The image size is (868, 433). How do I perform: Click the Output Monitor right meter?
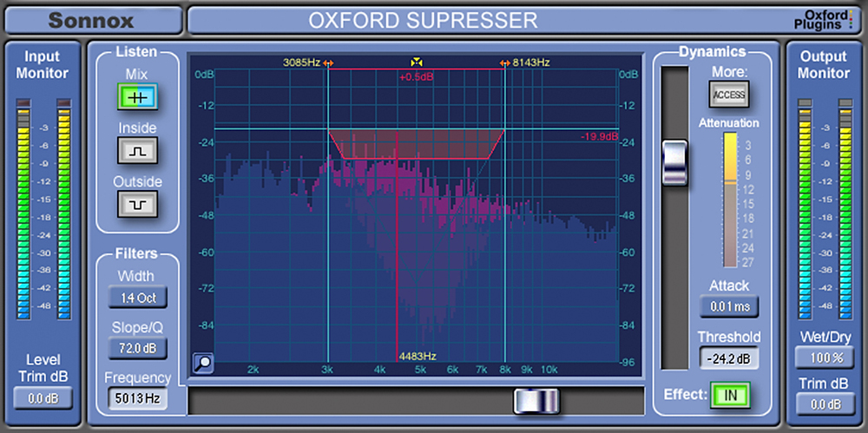click(x=845, y=209)
